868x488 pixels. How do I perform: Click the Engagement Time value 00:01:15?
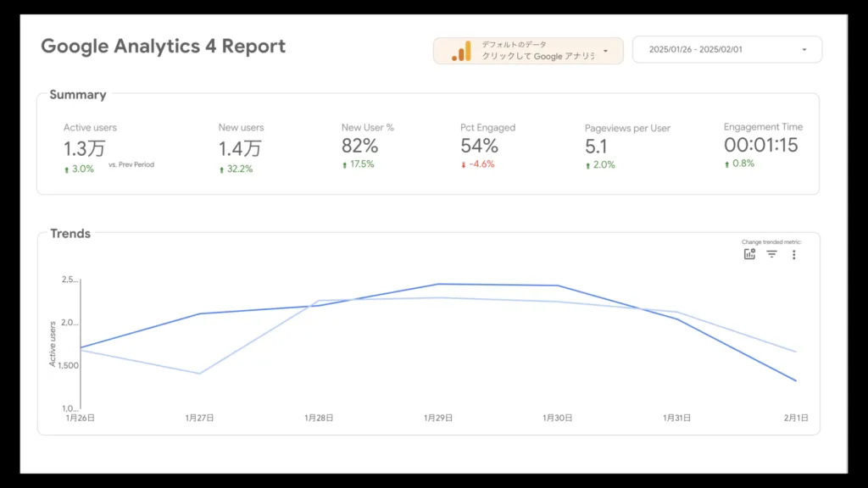(x=761, y=145)
